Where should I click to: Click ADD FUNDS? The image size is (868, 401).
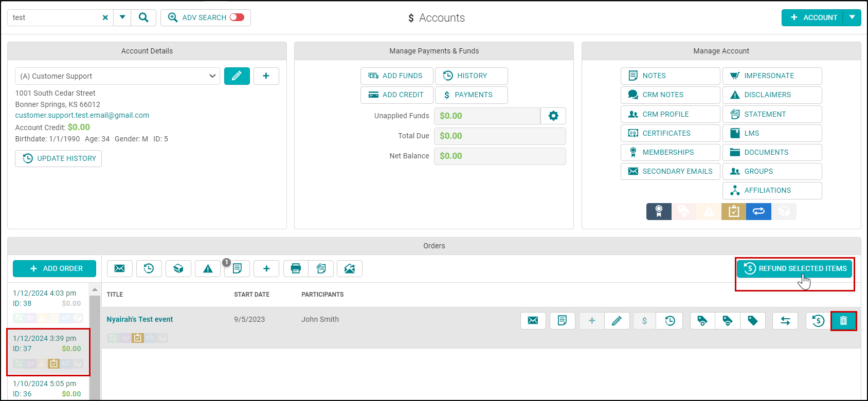pos(396,76)
